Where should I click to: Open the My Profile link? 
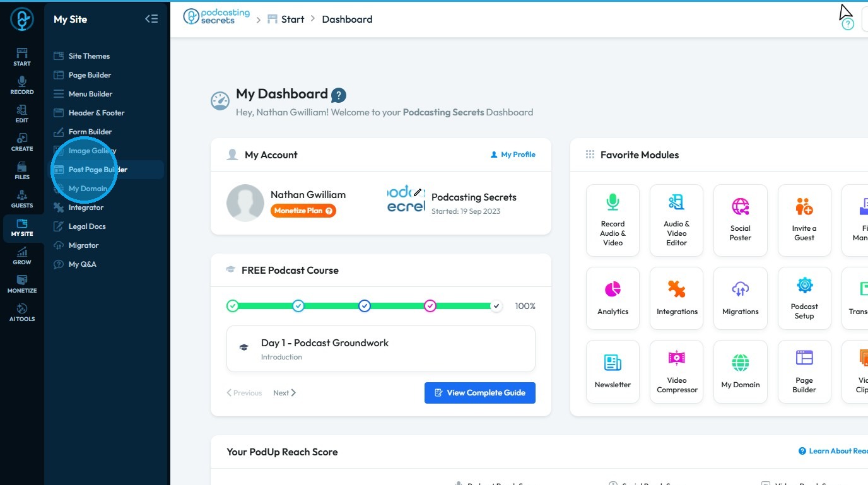click(x=513, y=155)
